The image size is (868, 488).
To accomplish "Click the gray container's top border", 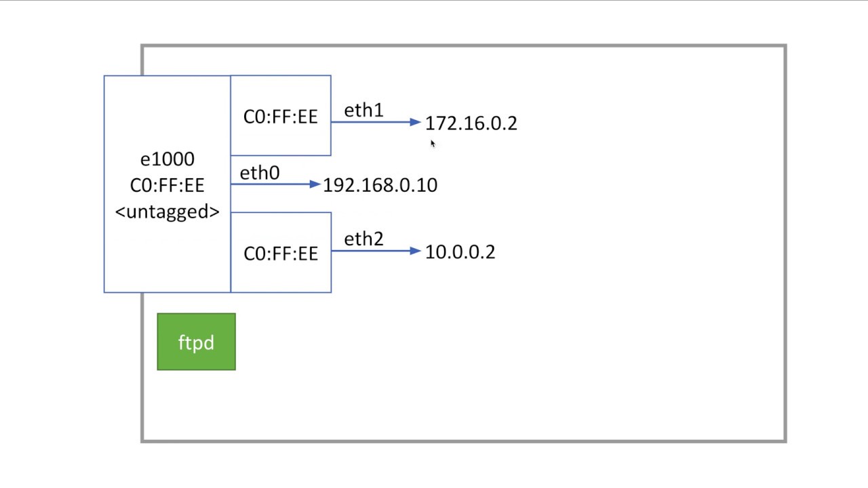I will click(x=464, y=45).
